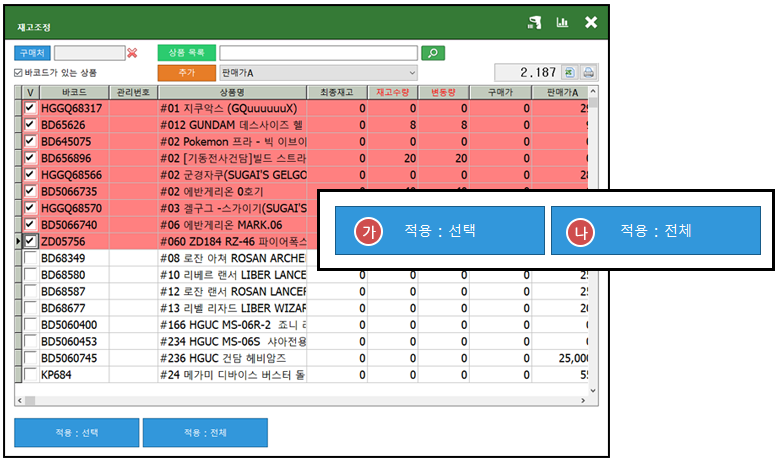This screenshot has width=775, height=462.
Task: Select barcode cell BD68587
Action: tap(74, 292)
